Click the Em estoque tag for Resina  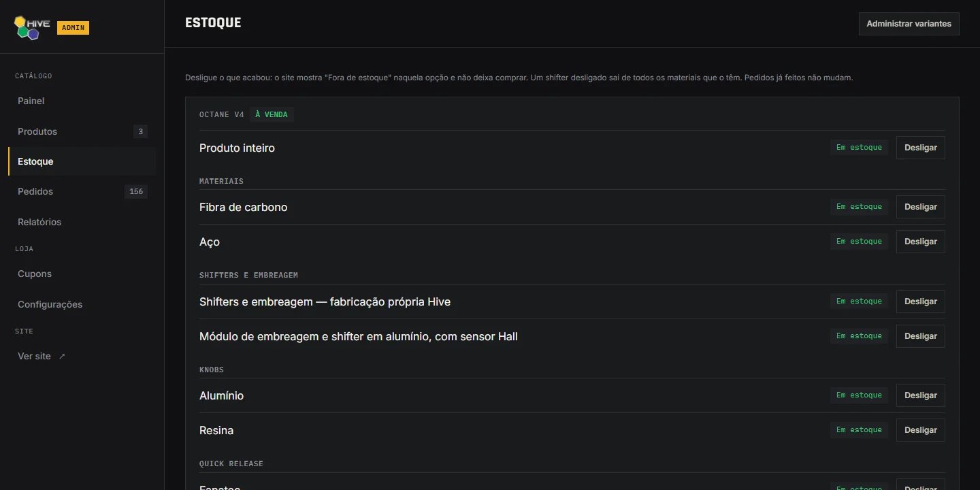point(859,430)
